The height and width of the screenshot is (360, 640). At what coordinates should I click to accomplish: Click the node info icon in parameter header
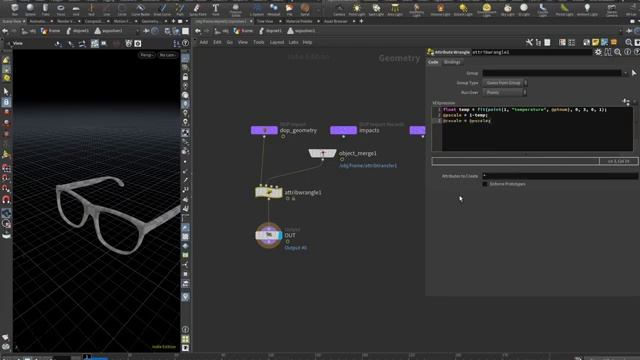(627, 52)
